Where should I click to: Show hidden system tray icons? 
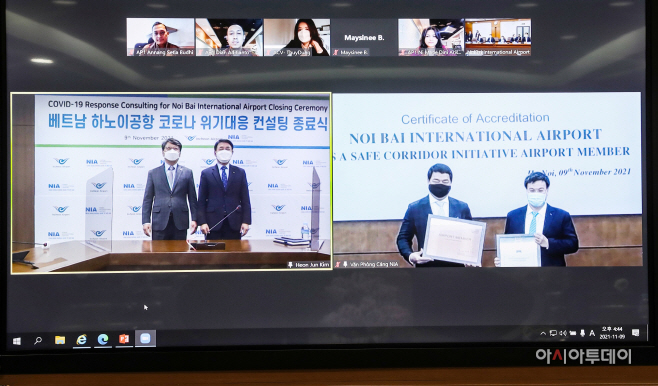point(543,334)
